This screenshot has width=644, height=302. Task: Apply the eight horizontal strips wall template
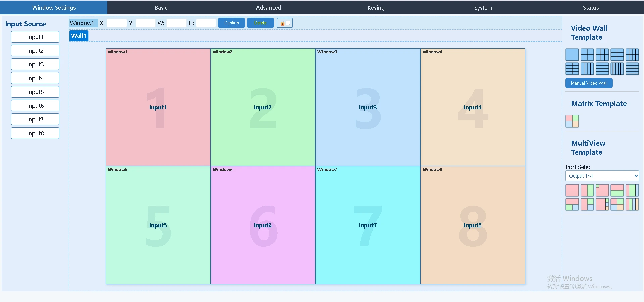pyautogui.click(x=632, y=69)
